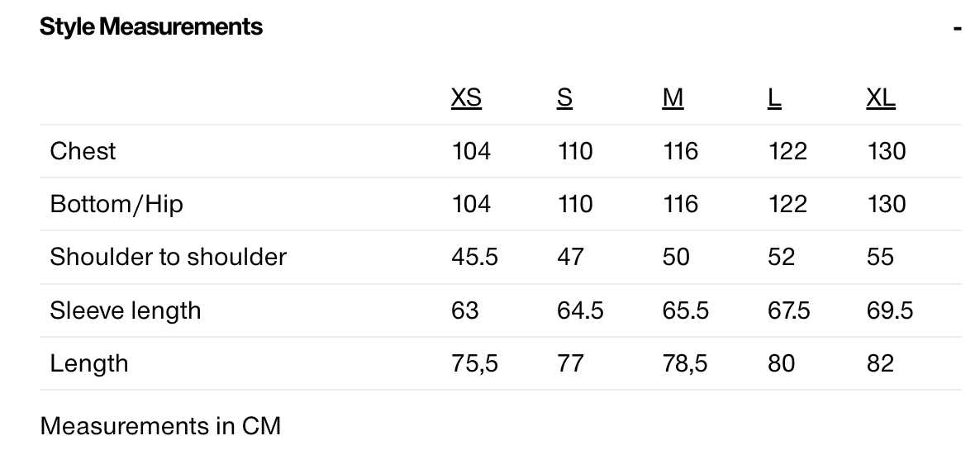
Task: Select the M size column header
Action: [673, 98]
